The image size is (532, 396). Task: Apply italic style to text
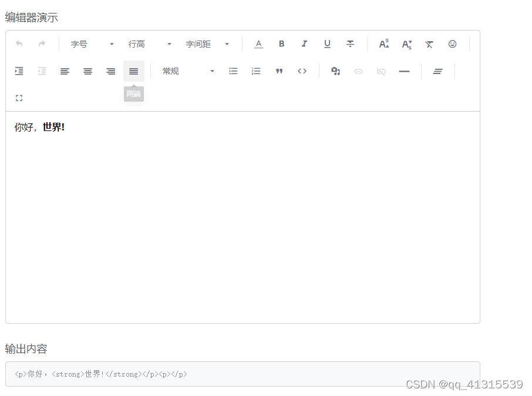304,44
